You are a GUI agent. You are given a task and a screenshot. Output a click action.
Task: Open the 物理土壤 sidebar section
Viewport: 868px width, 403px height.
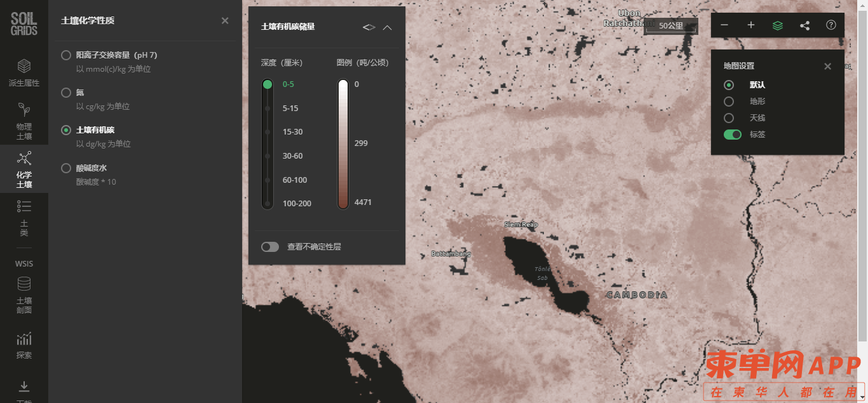[x=24, y=121]
